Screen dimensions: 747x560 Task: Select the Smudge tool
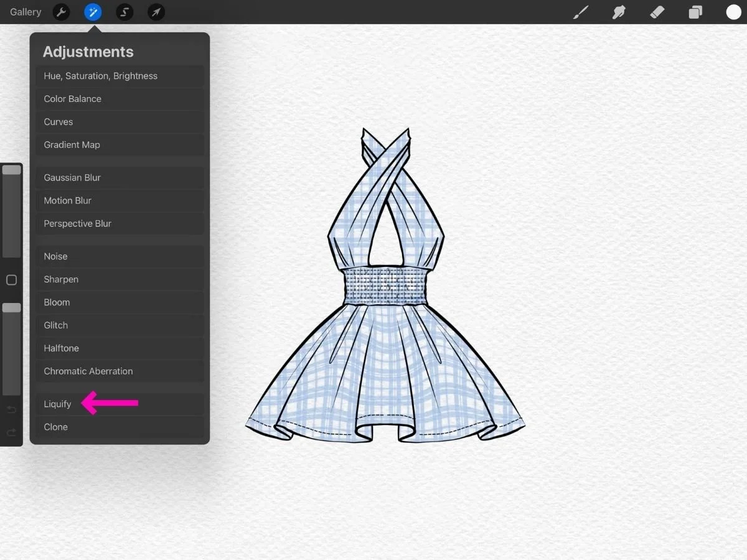point(619,12)
